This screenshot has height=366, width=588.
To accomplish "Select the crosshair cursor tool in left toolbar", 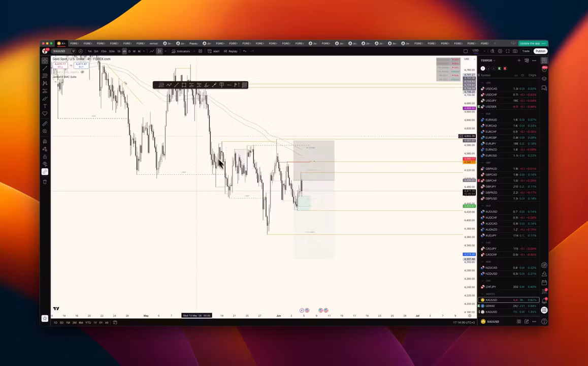I will click(45, 60).
